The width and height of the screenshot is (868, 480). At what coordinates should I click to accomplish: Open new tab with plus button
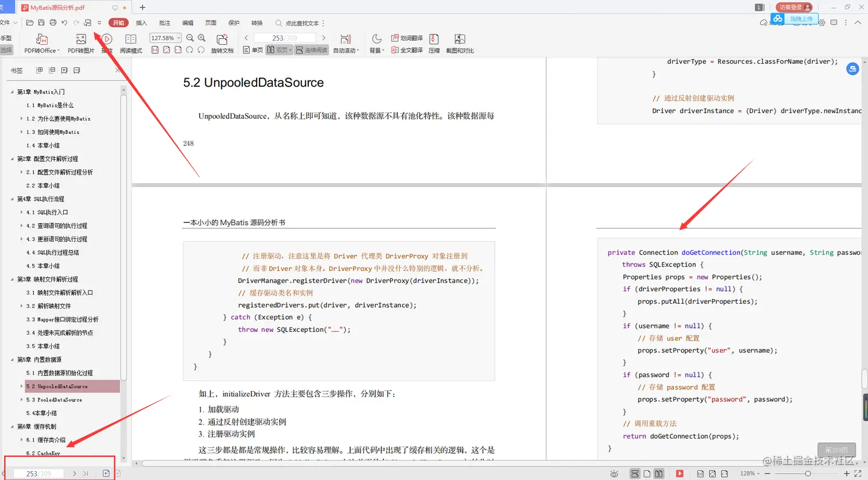coord(142,7)
